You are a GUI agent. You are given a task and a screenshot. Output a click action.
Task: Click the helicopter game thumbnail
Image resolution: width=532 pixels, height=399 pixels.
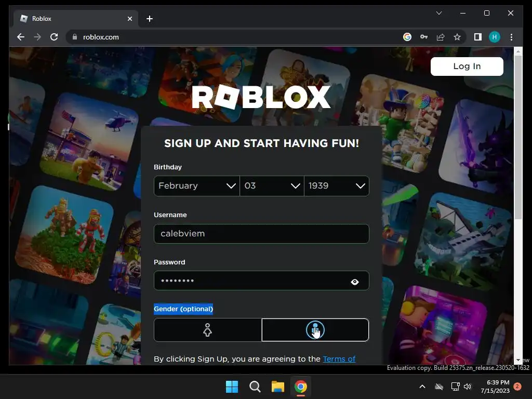pos(90,142)
